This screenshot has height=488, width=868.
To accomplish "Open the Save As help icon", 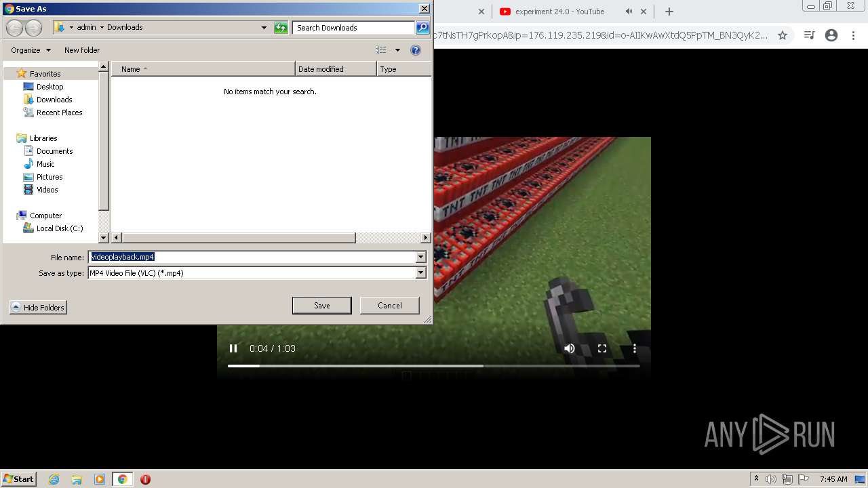I will point(416,50).
